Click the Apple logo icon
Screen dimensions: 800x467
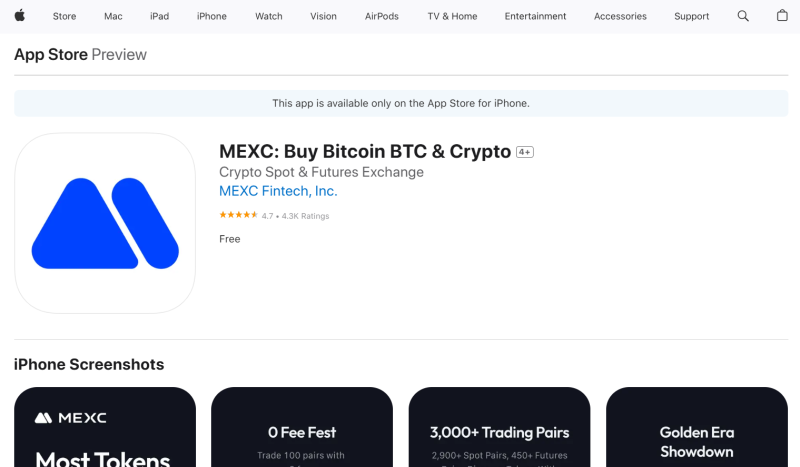19,16
